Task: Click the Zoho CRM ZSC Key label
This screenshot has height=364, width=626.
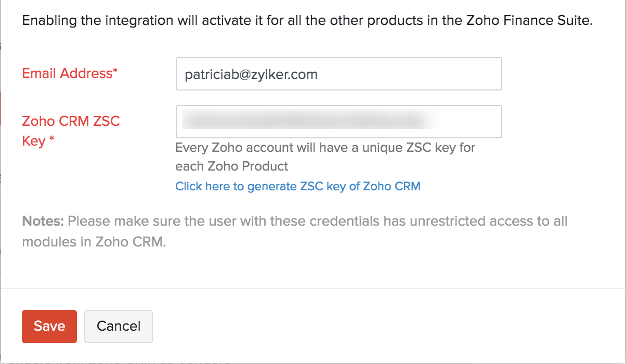Action: (71, 121)
